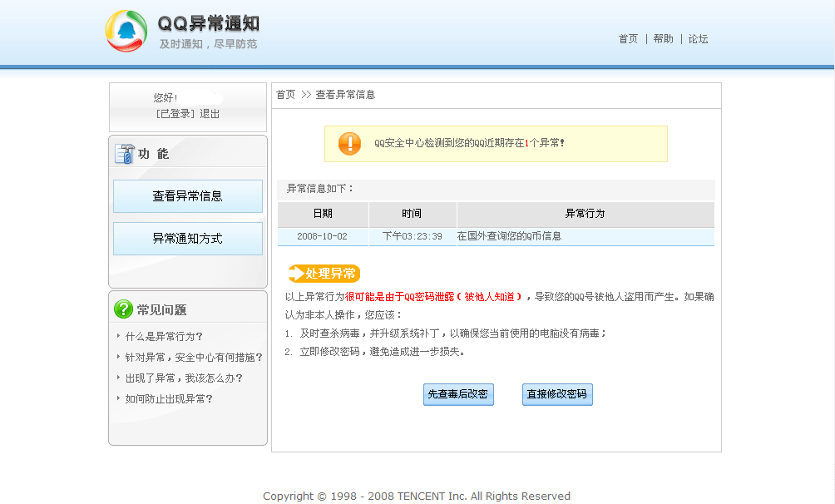Viewport: 835px width, 504px height.
Task: Click the date cell 2008-10-02
Action: pyautogui.click(x=322, y=236)
